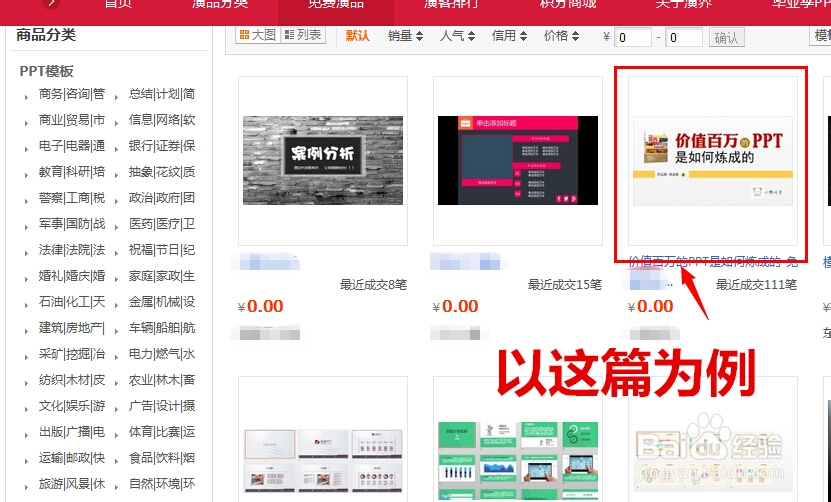
Task: Sort products by 销量
Action: pos(405,36)
